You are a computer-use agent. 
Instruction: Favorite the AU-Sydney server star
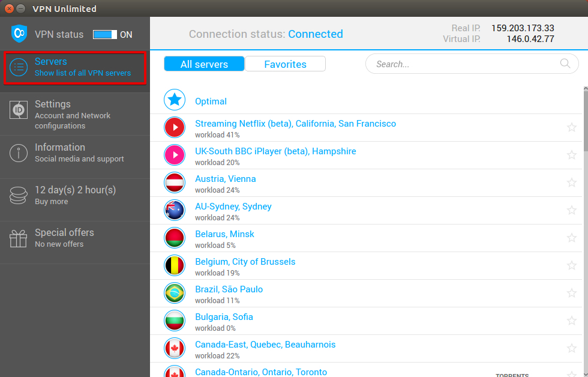tap(571, 210)
